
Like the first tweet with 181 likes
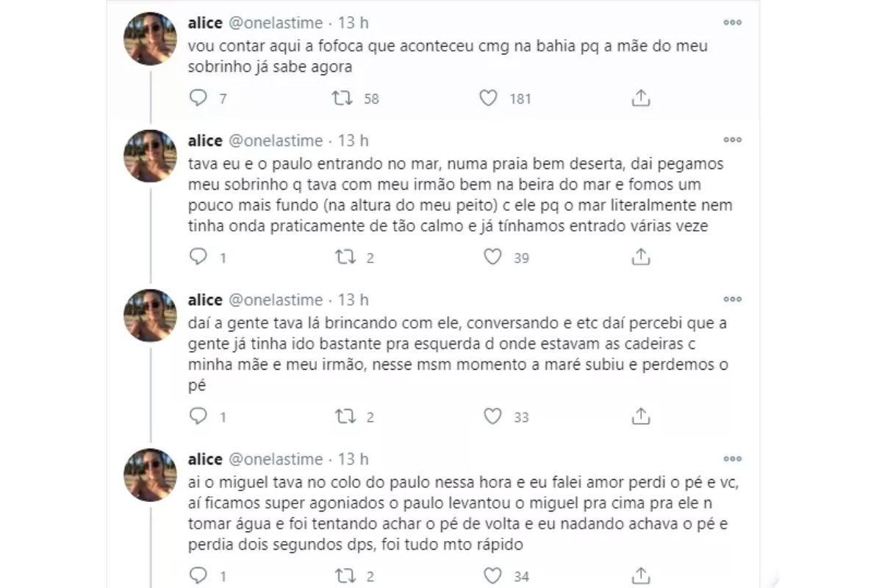(489, 98)
